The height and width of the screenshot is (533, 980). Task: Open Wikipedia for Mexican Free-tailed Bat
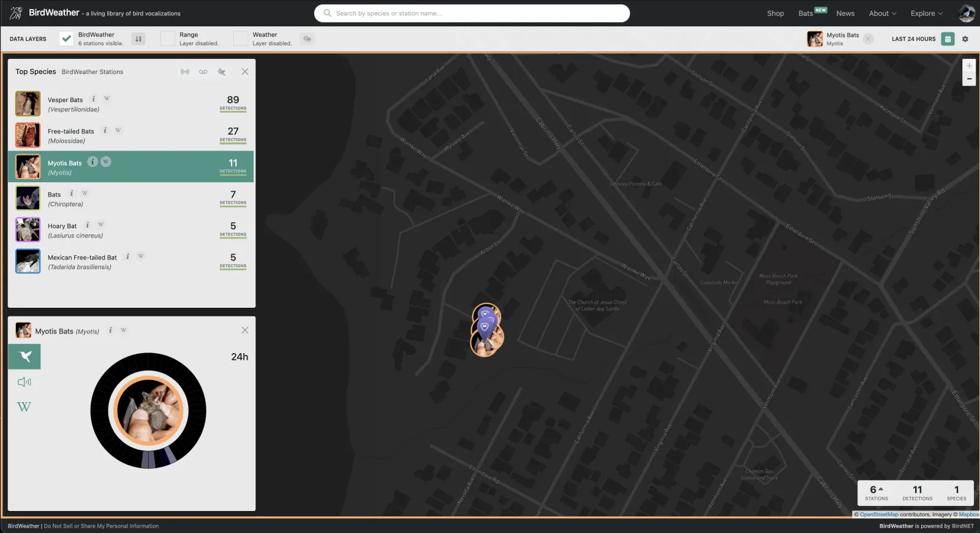141,256
